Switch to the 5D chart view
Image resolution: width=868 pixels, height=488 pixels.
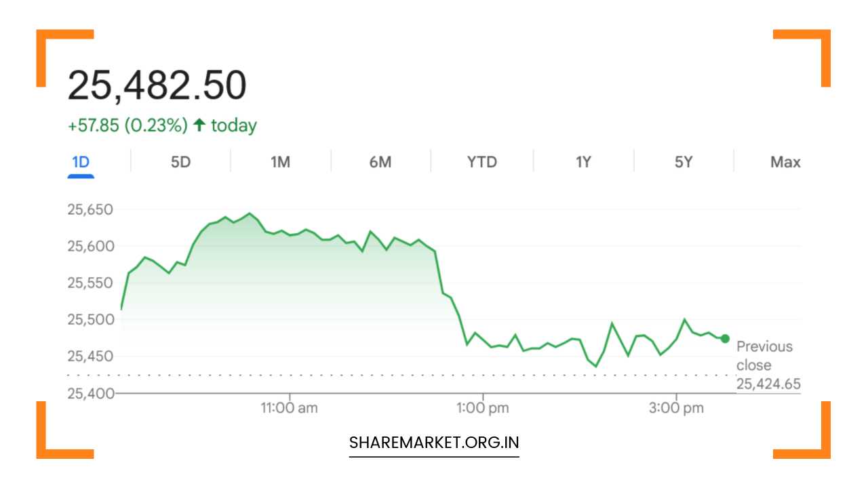180,162
